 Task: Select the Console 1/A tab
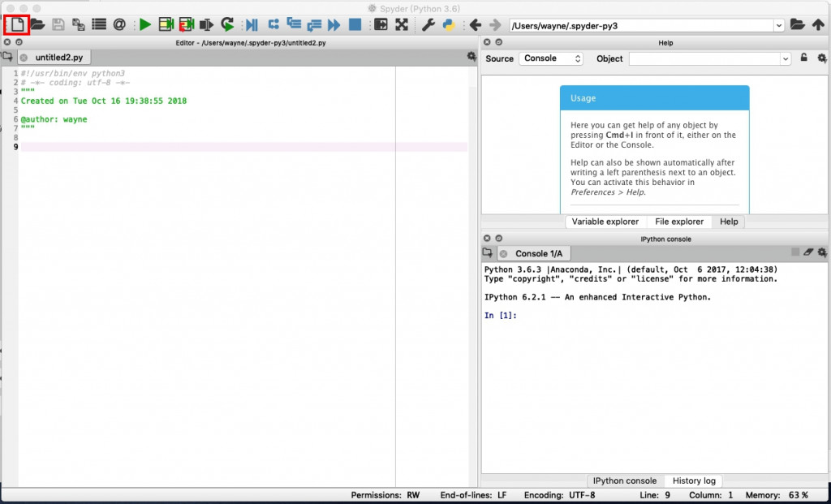[x=534, y=253]
